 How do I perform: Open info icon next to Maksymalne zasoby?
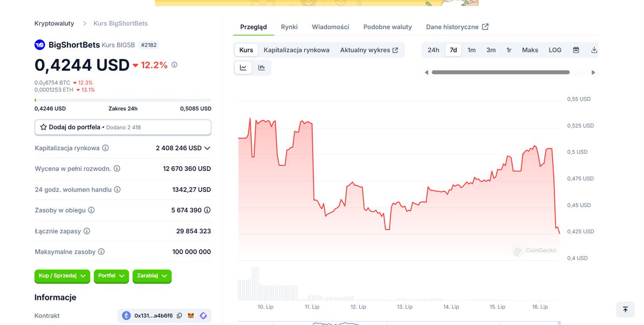click(101, 252)
